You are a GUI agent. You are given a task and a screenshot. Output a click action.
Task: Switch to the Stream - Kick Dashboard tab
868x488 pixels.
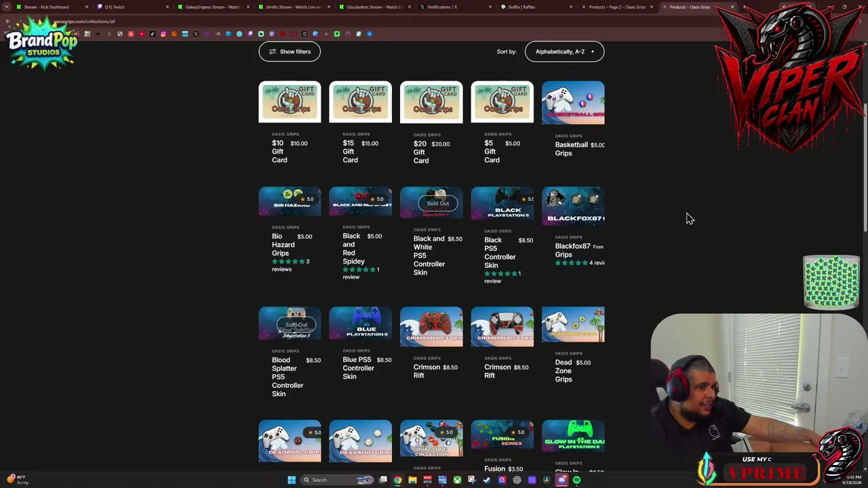point(46,7)
